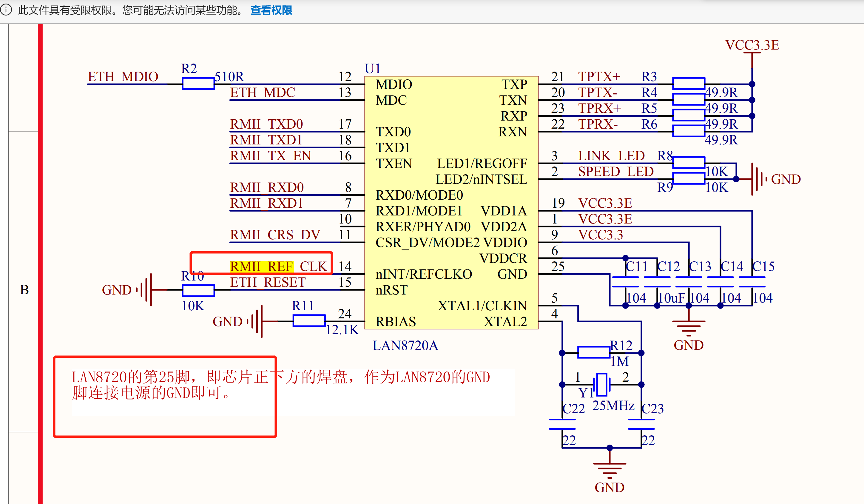Click the B row zone marker on left border
Image resolution: width=864 pixels, height=504 pixels.
pos(24,290)
